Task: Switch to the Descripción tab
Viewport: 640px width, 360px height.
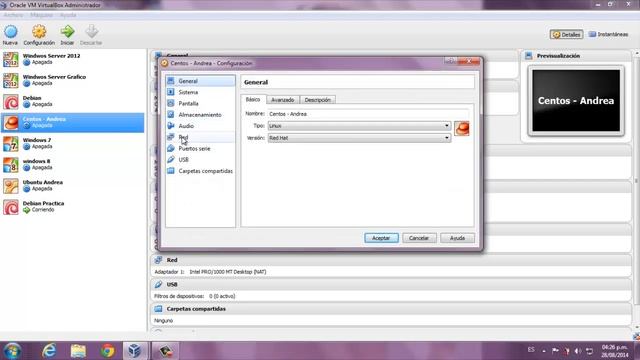Action: (x=318, y=100)
